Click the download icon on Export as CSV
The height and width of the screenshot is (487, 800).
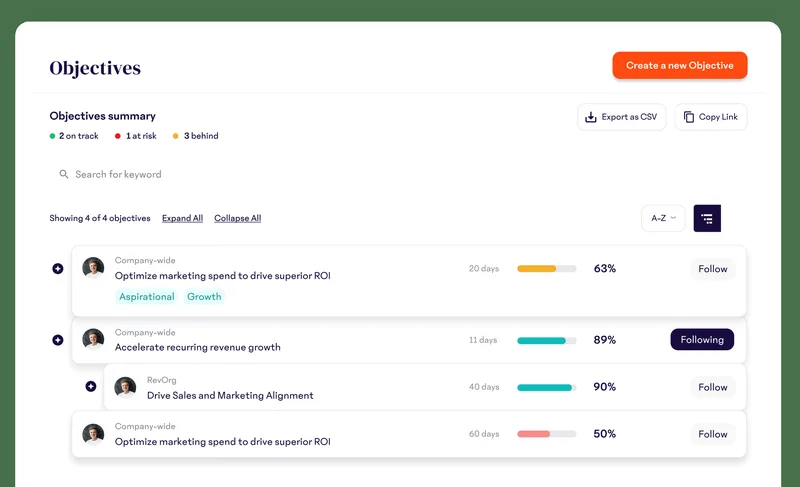590,117
